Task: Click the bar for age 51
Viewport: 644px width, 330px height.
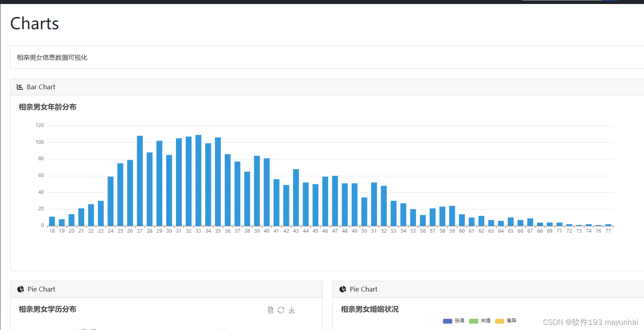Action: tap(374, 204)
